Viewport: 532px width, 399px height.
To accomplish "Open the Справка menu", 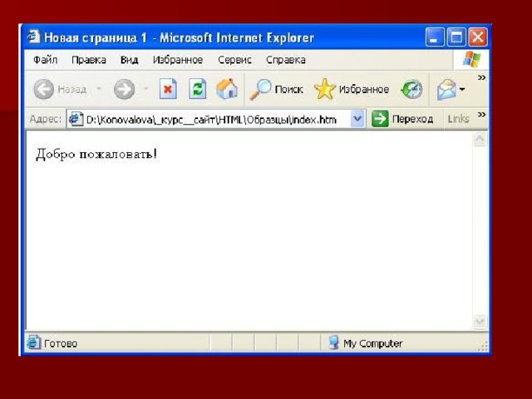I will (x=286, y=60).
